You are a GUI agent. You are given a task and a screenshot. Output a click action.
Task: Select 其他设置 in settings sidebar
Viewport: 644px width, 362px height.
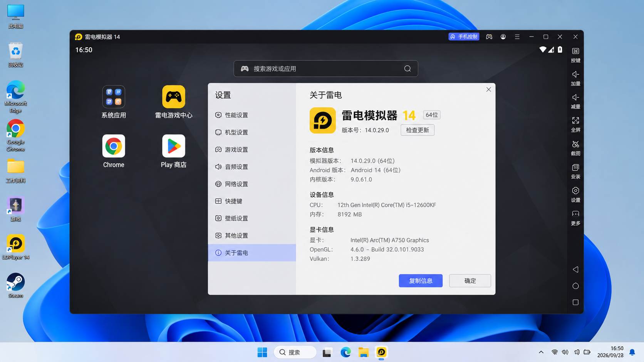click(x=252, y=235)
